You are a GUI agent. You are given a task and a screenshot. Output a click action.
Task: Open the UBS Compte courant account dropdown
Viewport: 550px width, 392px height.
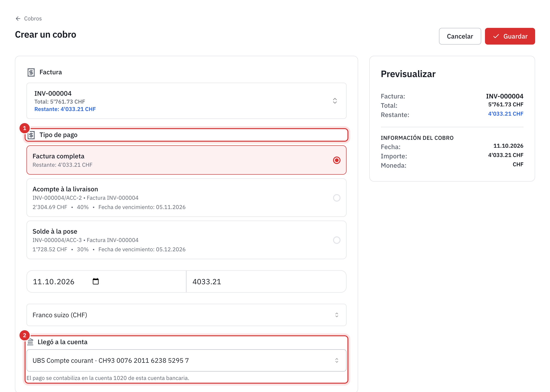[x=187, y=360]
